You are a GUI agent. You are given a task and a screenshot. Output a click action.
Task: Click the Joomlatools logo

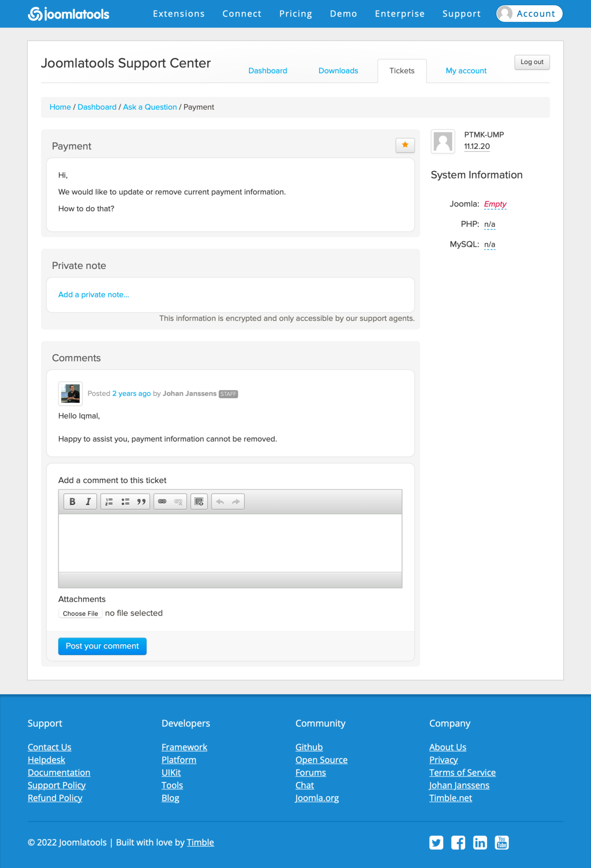[x=69, y=14]
